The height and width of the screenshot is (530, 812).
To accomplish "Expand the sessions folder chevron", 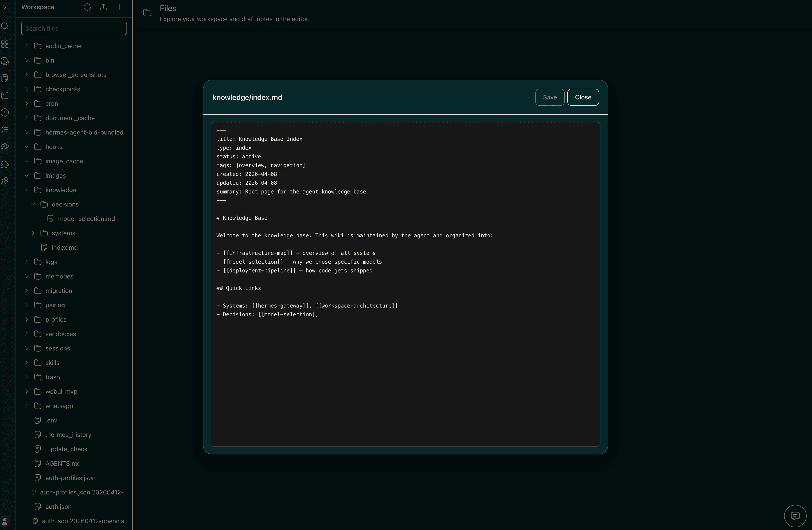I will pyautogui.click(x=26, y=348).
